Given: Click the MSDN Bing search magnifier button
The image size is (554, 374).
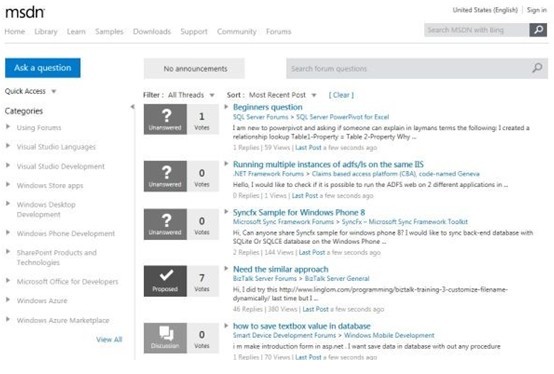Looking at the screenshot, I should (x=538, y=30).
